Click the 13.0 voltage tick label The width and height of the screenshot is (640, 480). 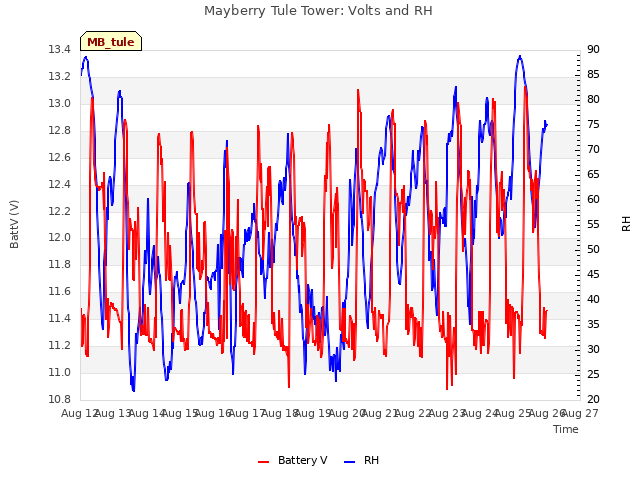59,104
